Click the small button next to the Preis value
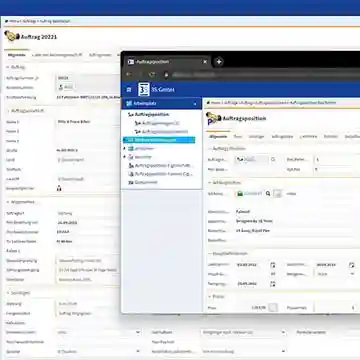Screen dimensions: 360x360 coord(273,308)
